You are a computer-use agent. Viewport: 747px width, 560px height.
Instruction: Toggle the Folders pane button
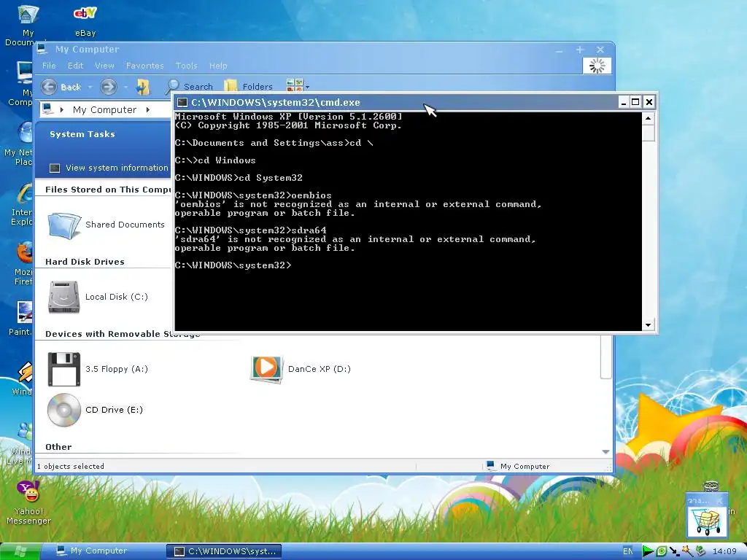pyautogui.click(x=248, y=86)
